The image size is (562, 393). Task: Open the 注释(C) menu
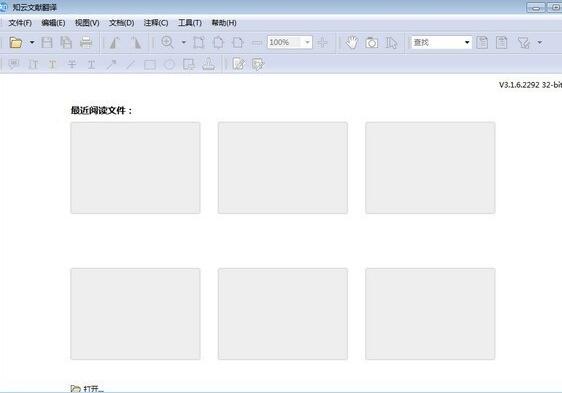point(156,23)
